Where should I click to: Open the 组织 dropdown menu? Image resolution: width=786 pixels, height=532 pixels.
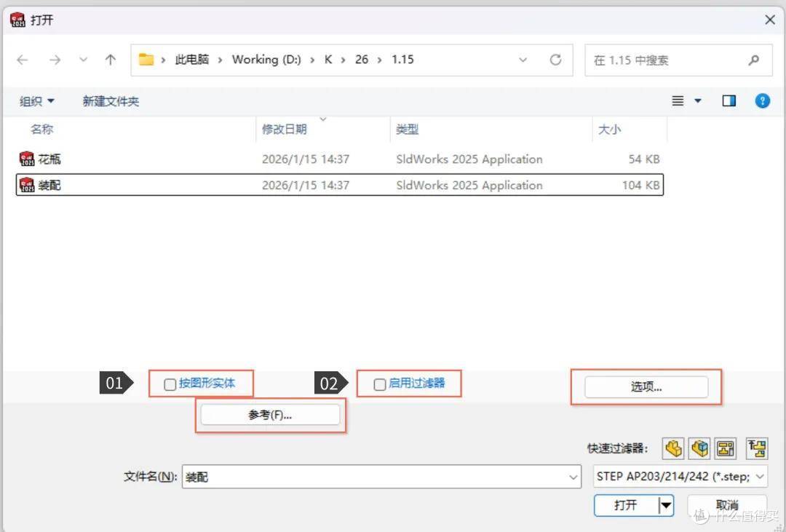(36, 101)
